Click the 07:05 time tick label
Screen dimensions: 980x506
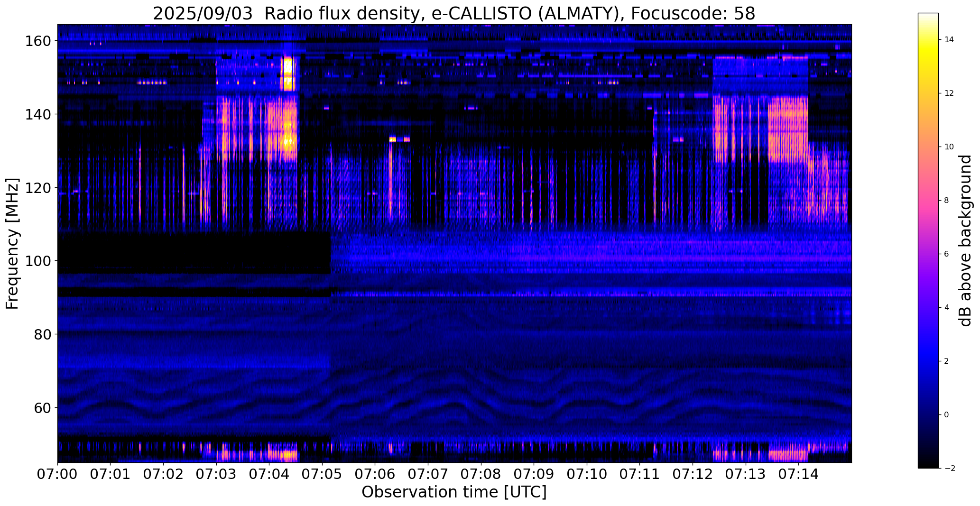click(x=322, y=474)
